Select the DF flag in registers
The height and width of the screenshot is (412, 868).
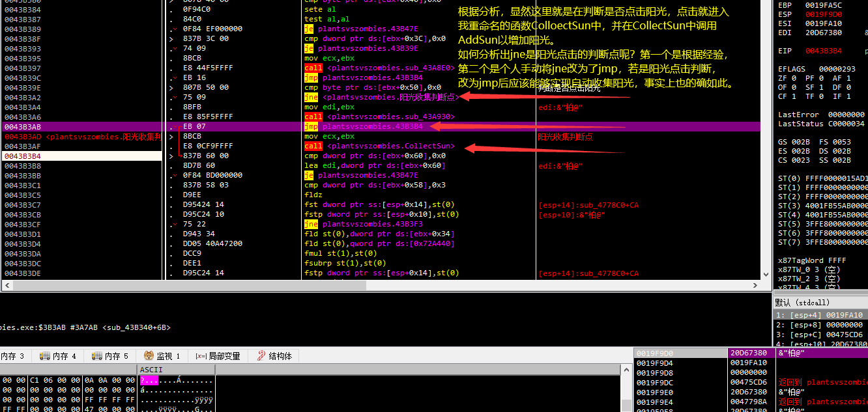(842, 87)
